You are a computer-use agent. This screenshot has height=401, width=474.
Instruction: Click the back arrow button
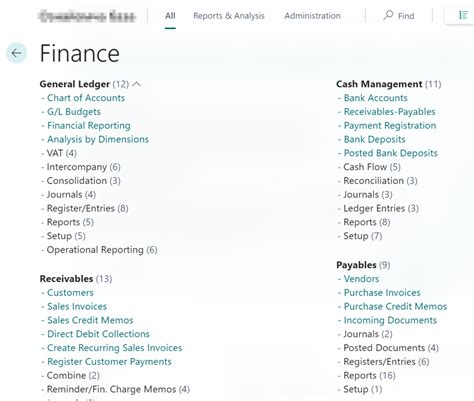[16, 53]
